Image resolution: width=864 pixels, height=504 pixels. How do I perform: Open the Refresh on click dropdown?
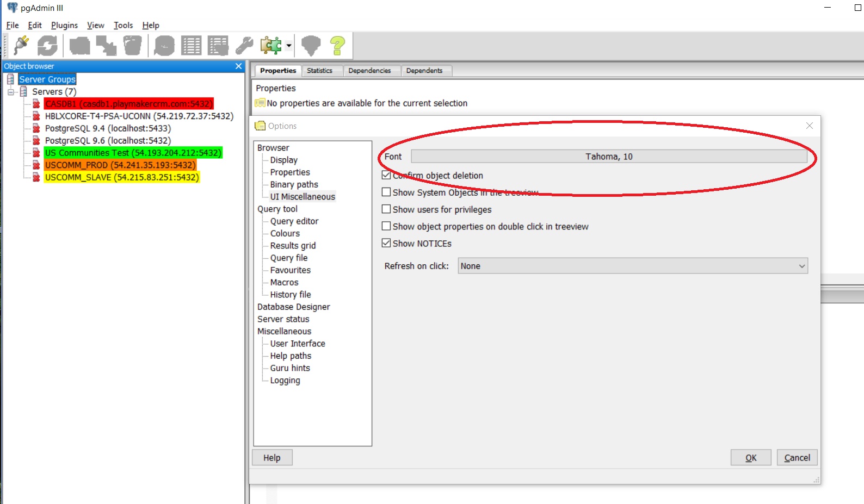tap(632, 266)
